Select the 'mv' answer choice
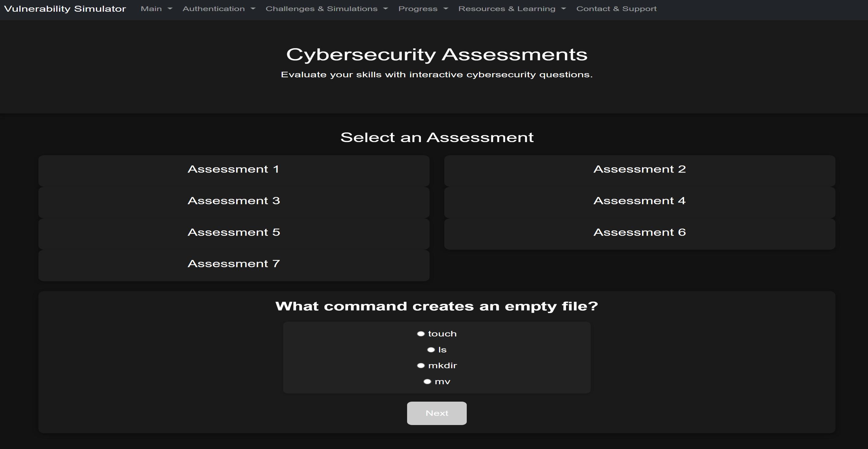868x449 pixels. click(x=427, y=382)
